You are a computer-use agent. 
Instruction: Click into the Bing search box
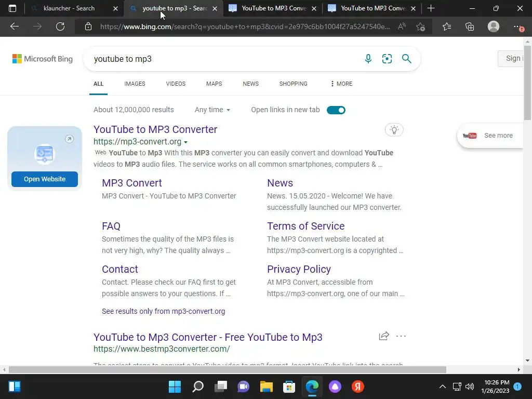pyautogui.click(x=224, y=59)
